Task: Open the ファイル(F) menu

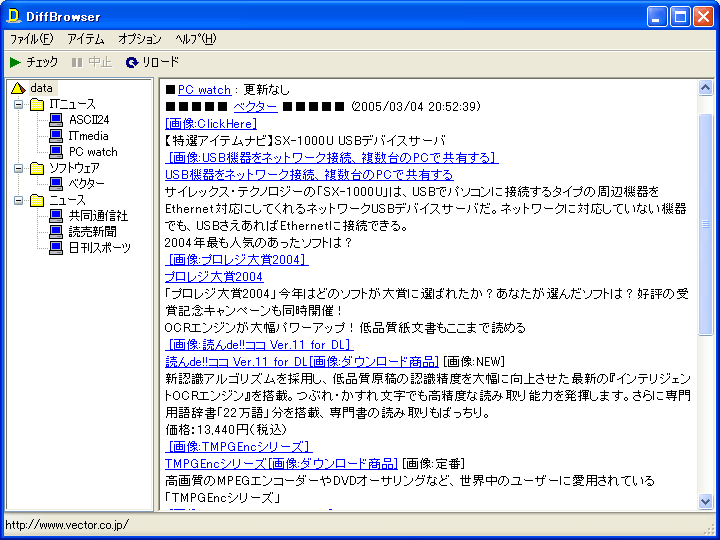Action: 31,39
